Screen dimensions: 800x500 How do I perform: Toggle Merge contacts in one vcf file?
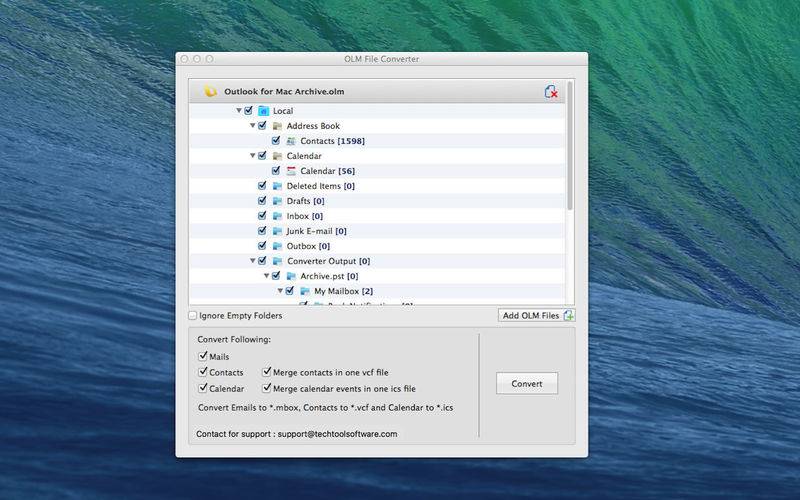point(266,372)
